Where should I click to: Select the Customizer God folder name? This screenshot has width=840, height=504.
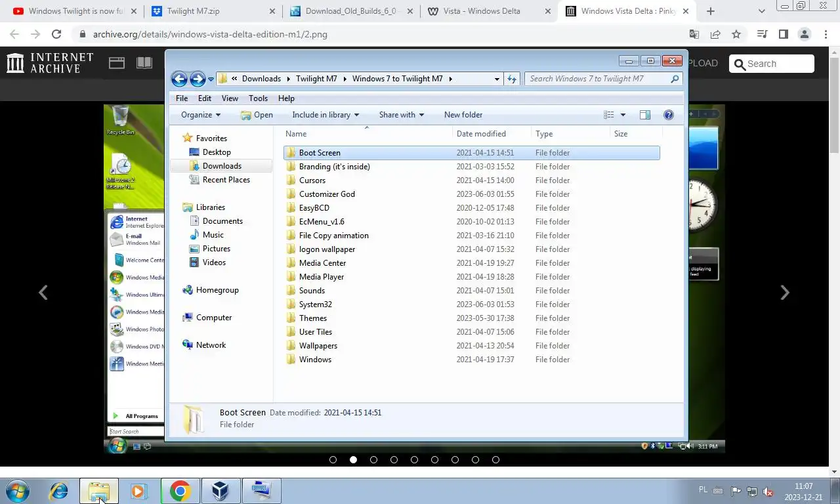(327, 194)
